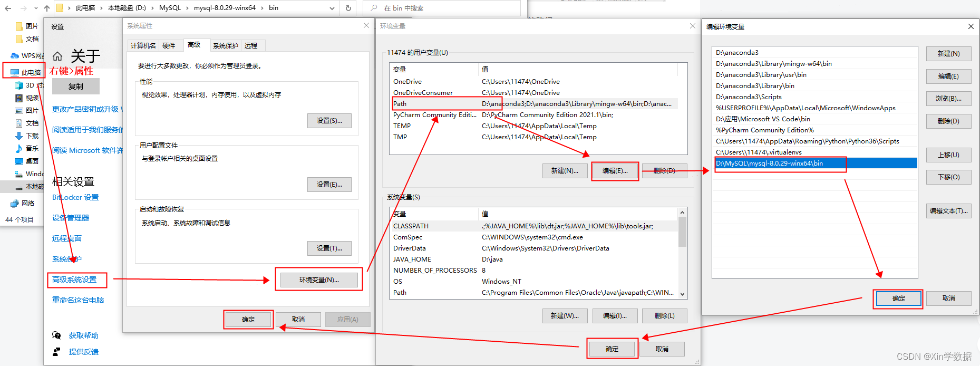The image size is (980, 366).
Task: Switch to the 计算机名 tab
Action: coord(143,45)
